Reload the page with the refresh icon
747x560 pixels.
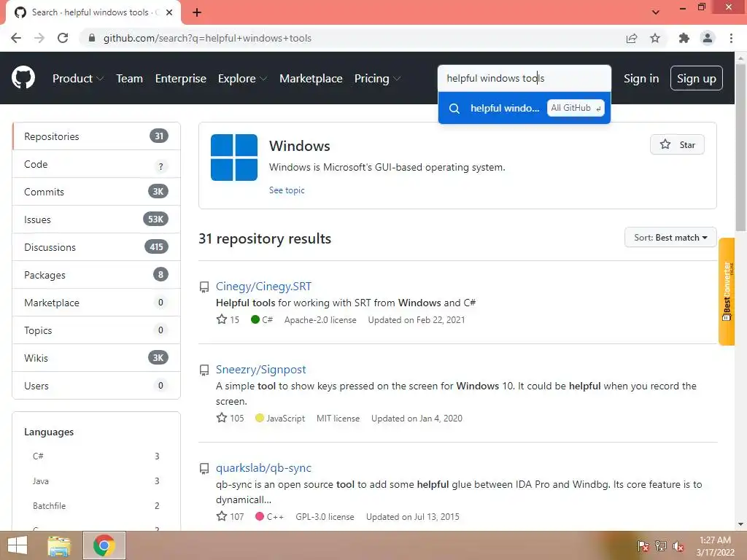pos(63,38)
